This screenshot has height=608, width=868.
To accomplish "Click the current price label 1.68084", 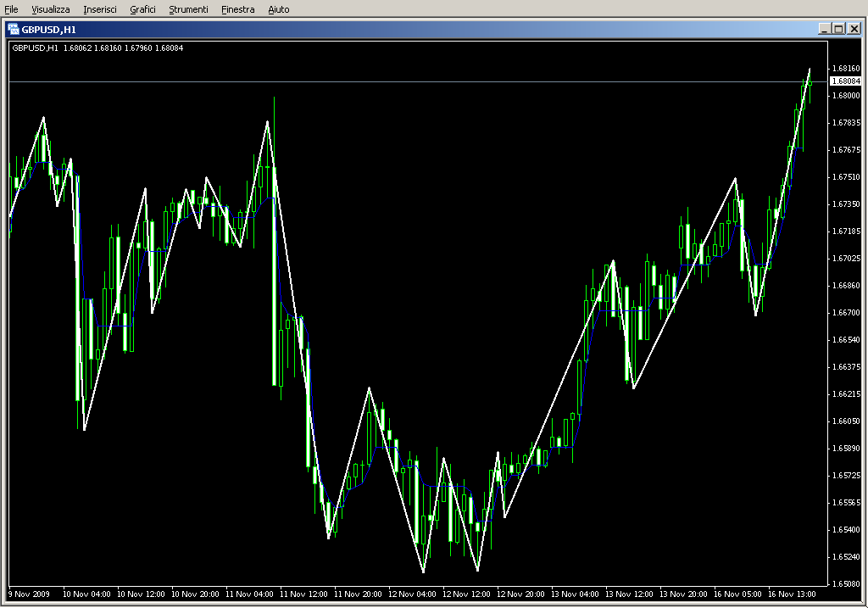I will coord(844,81).
